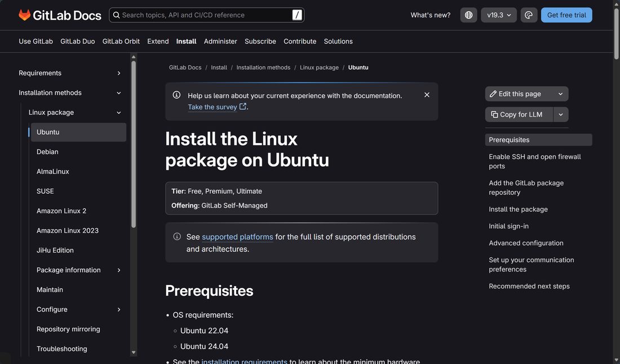Screen dimensions: 620x364
Task: Click the sidebar scrollbar thumb
Action: 134,144
